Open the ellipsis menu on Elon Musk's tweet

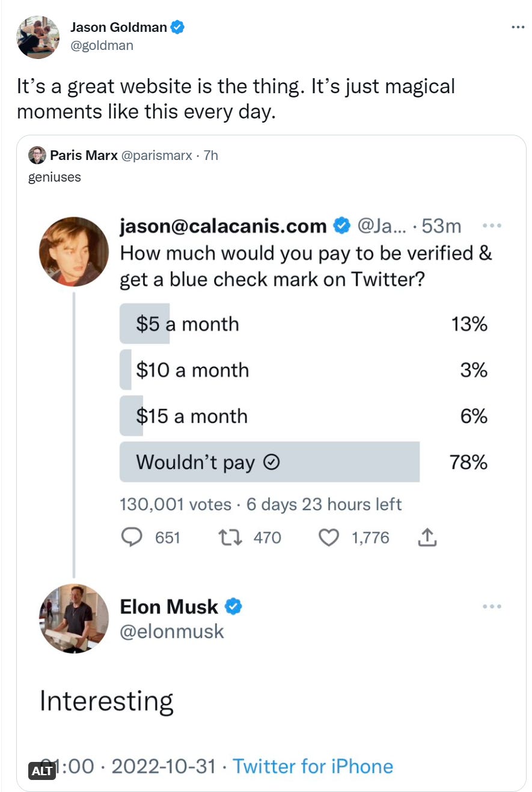492,607
